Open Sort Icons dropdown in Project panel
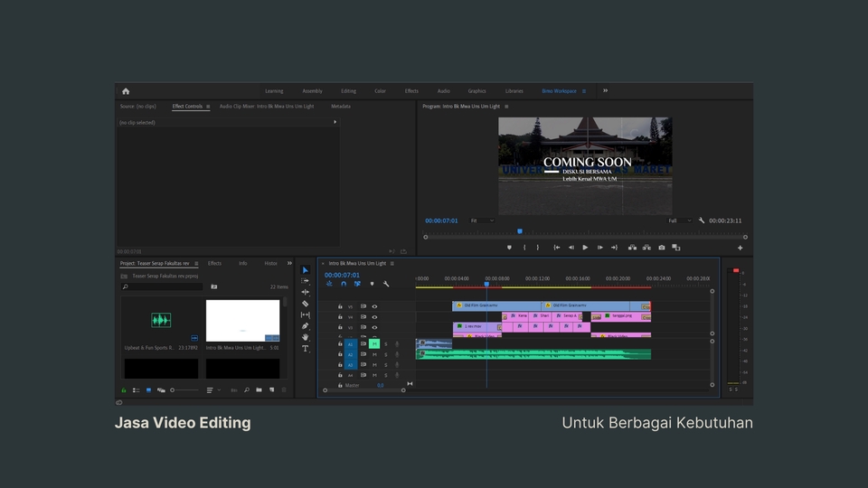Image resolution: width=868 pixels, height=488 pixels. [x=213, y=390]
